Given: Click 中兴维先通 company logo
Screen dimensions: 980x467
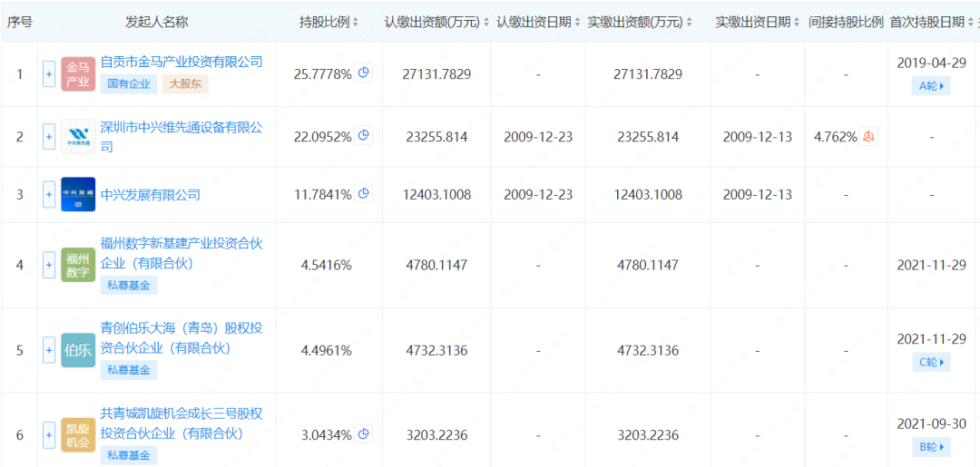Looking at the screenshot, I should coord(78,136).
